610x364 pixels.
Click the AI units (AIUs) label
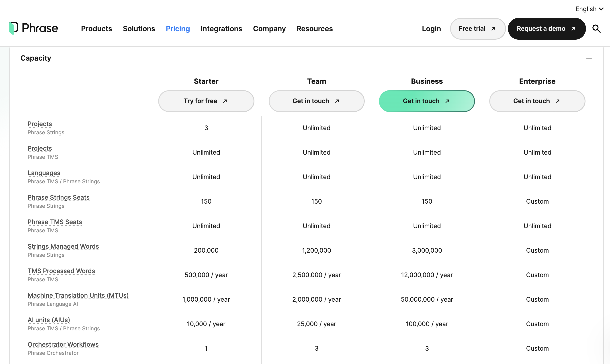(x=49, y=320)
